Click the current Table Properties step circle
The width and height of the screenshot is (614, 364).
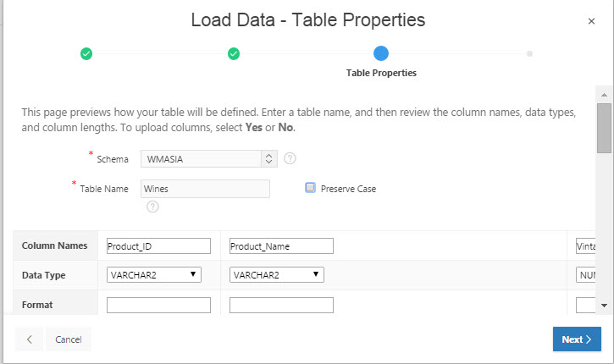[x=381, y=54]
